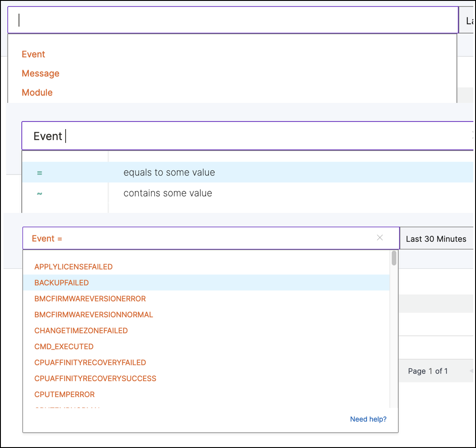Choose Event from the field suggestions
The width and height of the screenshot is (476, 448).
coord(33,54)
